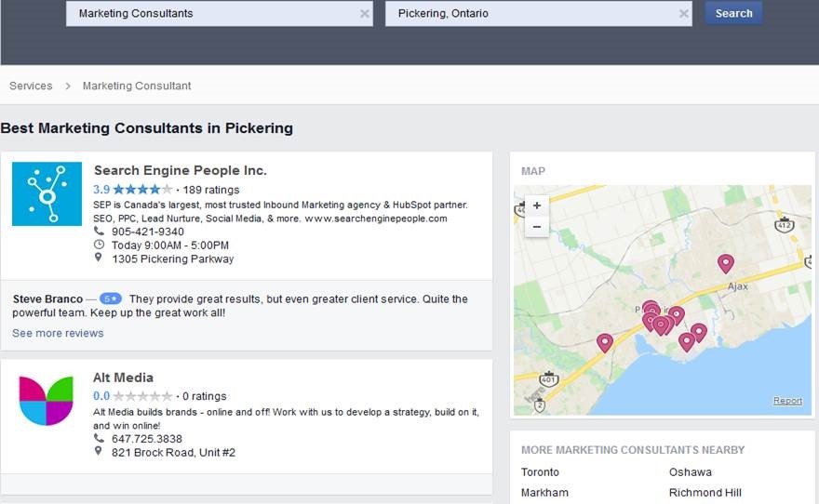See more reviews for Search Engine People

[x=58, y=333]
